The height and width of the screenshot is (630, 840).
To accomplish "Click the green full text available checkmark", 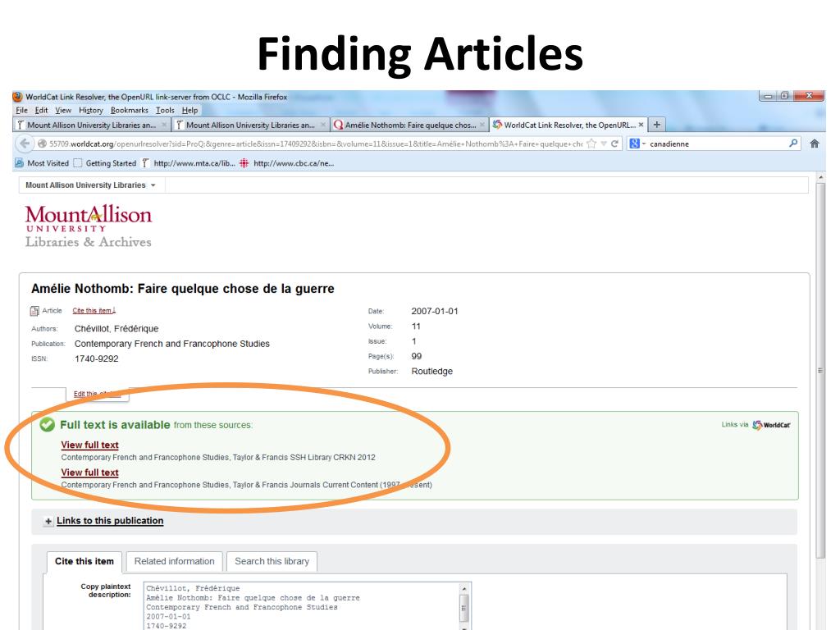I will (47, 425).
